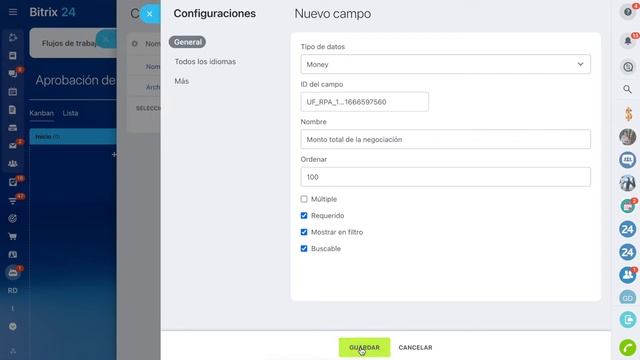Viewport: 640px width, 360px height.
Task: Click the gear icon in background settings panel
Action: [134, 43]
